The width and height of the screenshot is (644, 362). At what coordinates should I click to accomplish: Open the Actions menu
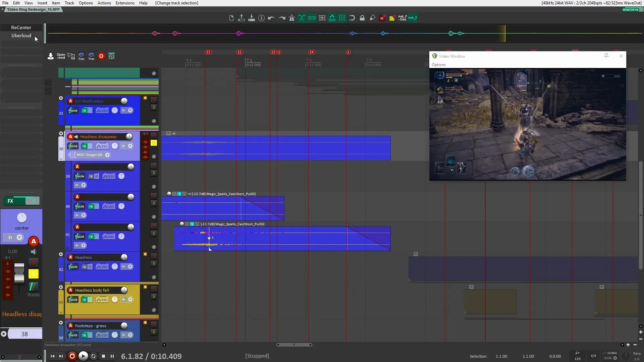point(104,3)
